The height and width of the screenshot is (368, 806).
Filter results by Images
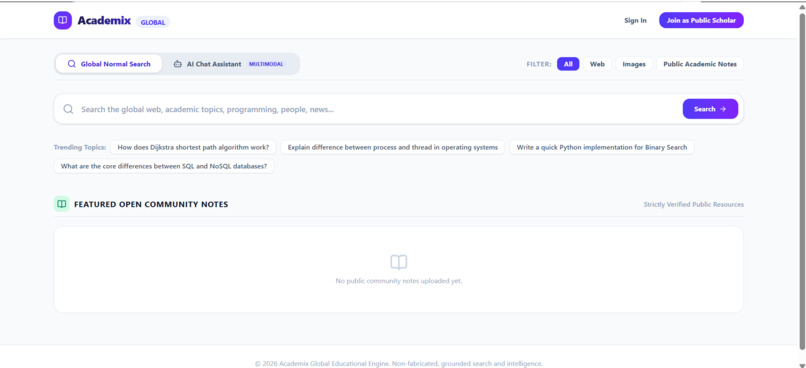pos(634,64)
